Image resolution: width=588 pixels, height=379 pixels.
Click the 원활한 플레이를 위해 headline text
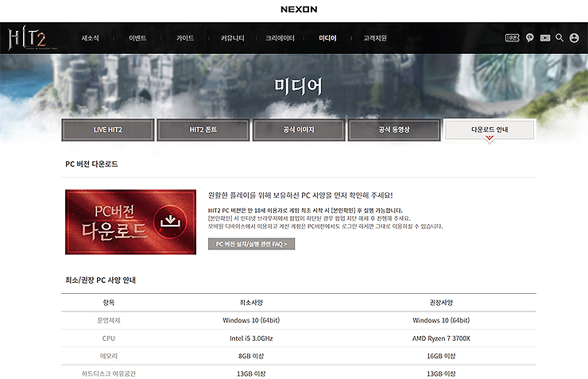[x=300, y=195]
